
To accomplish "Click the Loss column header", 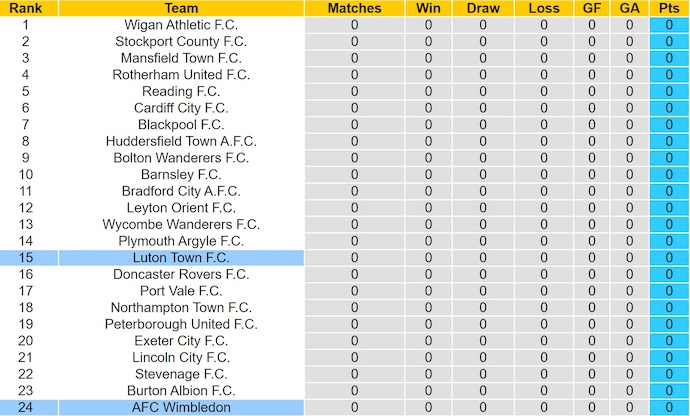I will [x=544, y=8].
